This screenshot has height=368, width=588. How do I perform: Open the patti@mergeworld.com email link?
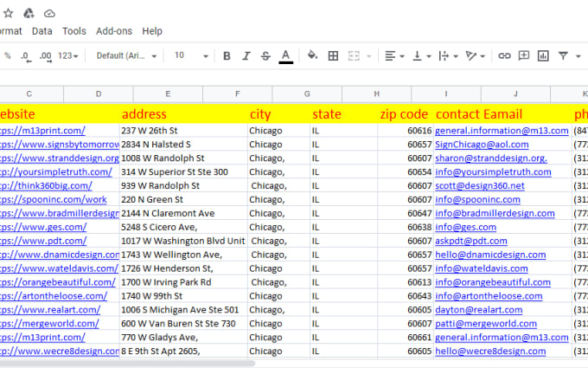click(x=486, y=324)
